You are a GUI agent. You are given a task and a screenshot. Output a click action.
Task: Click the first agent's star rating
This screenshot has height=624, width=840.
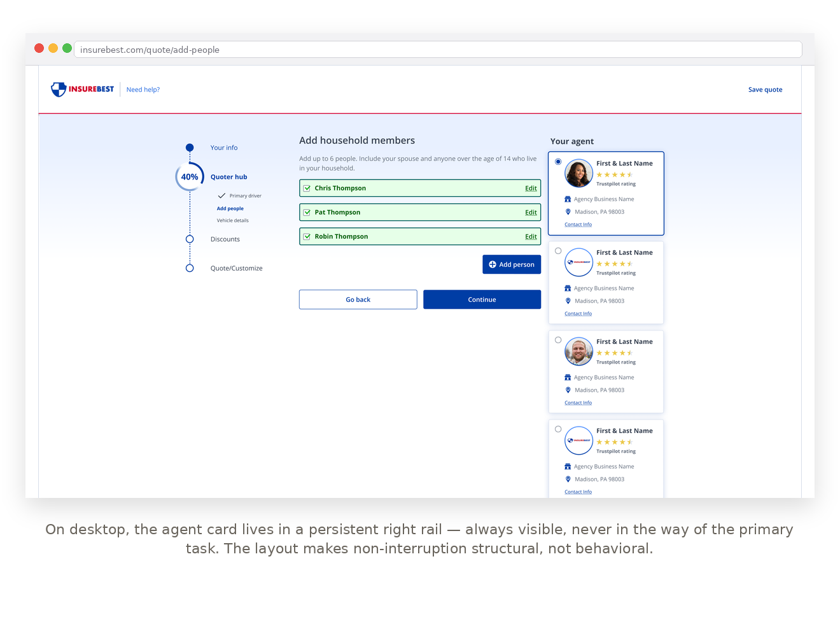pos(615,174)
